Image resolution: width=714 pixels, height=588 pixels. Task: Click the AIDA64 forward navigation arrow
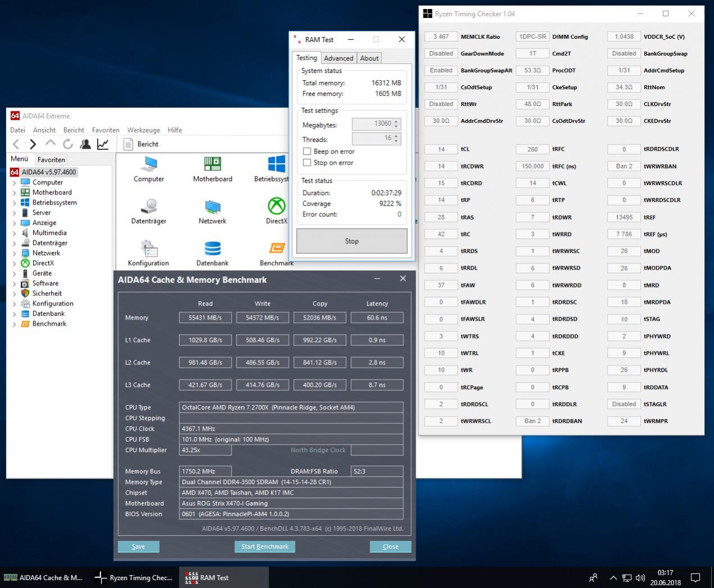click(33, 144)
